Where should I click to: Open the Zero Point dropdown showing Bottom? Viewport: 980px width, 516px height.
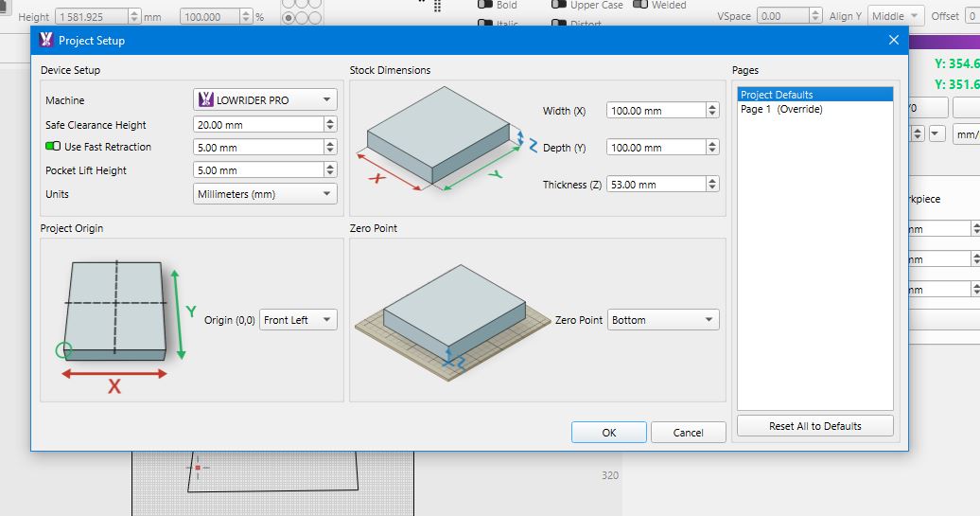point(663,320)
